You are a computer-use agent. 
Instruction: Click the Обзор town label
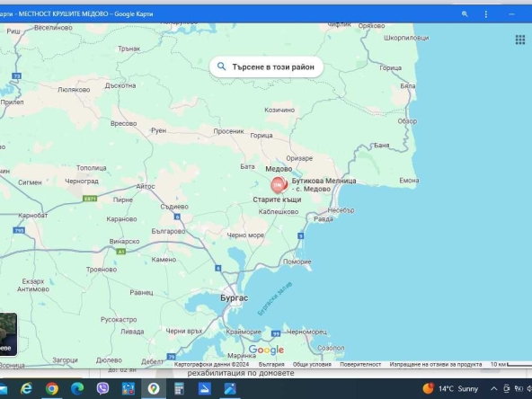point(407,121)
